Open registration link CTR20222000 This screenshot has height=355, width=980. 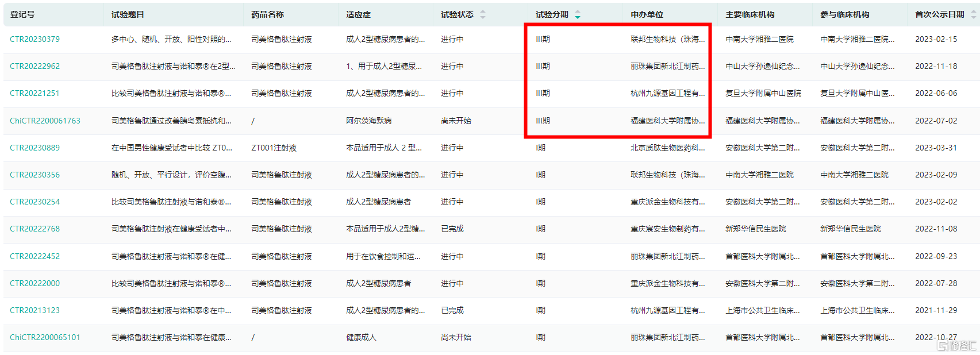tap(34, 283)
